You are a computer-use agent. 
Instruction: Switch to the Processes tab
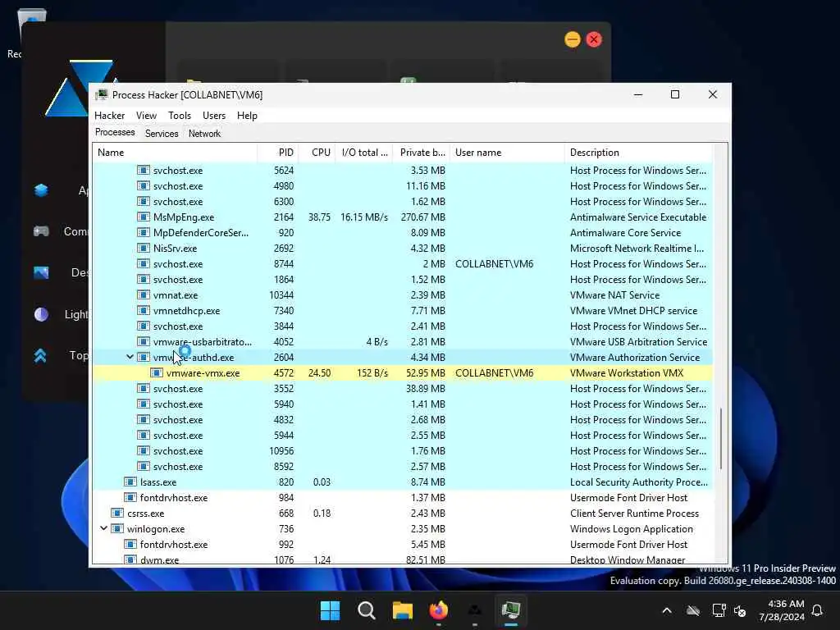tap(115, 132)
